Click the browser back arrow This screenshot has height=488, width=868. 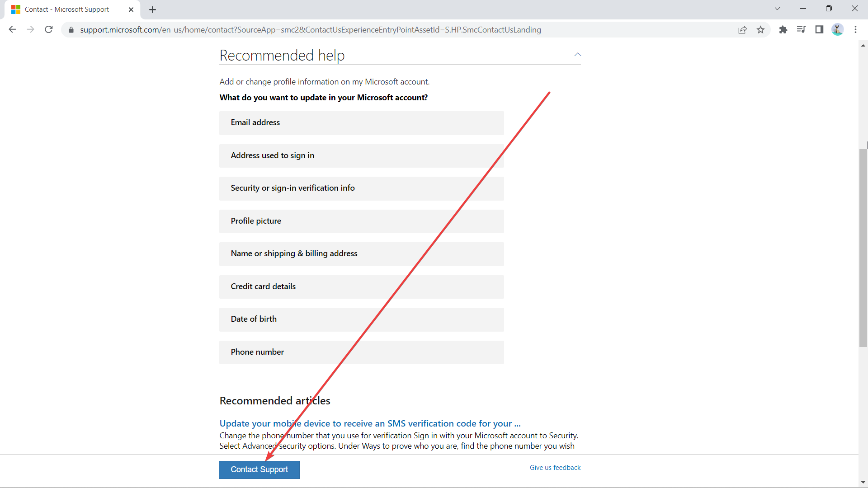(12, 29)
